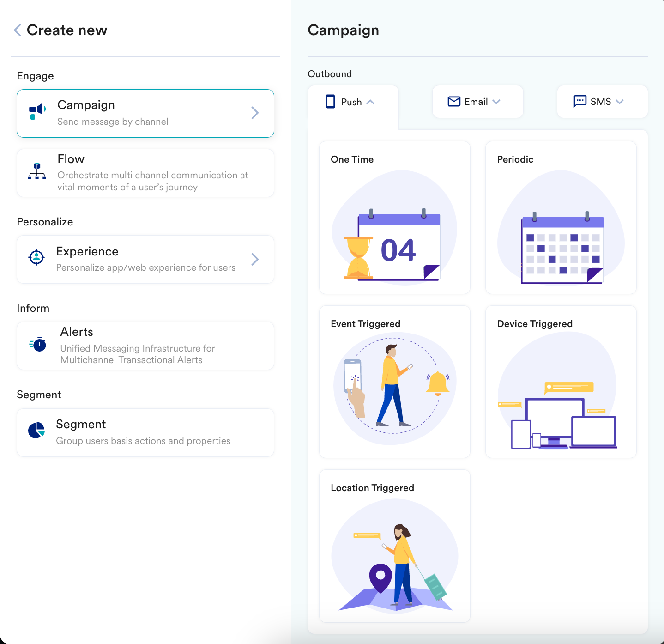Open the Flow menu title
The width and height of the screenshot is (664, 644).
[71, 159]
